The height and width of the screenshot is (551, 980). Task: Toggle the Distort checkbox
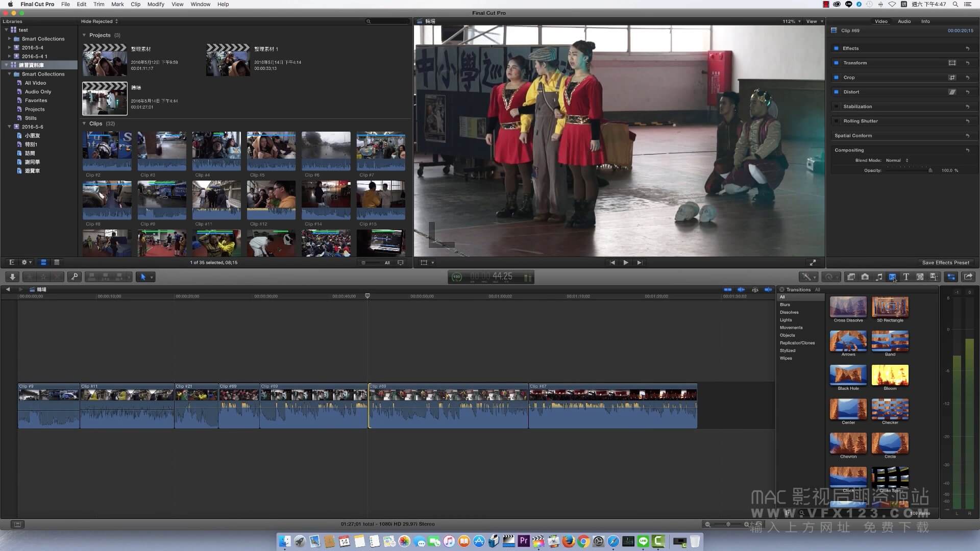(x=836, y=92)
